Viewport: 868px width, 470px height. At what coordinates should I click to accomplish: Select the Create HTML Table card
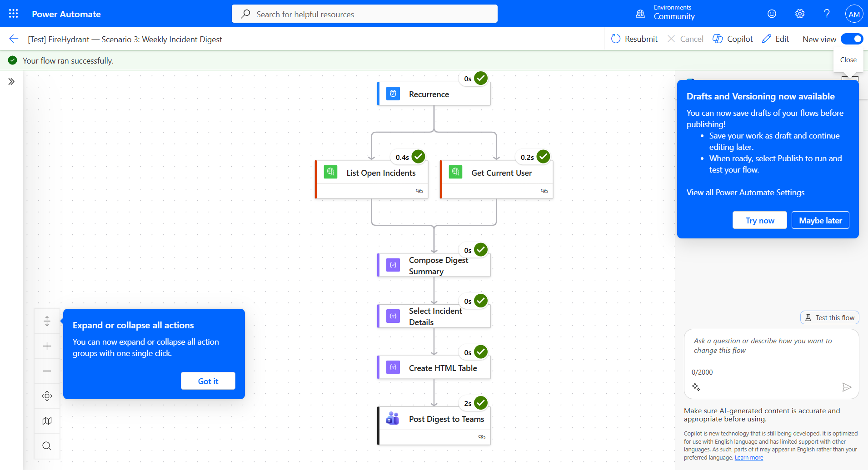click(x=434, y=367)
